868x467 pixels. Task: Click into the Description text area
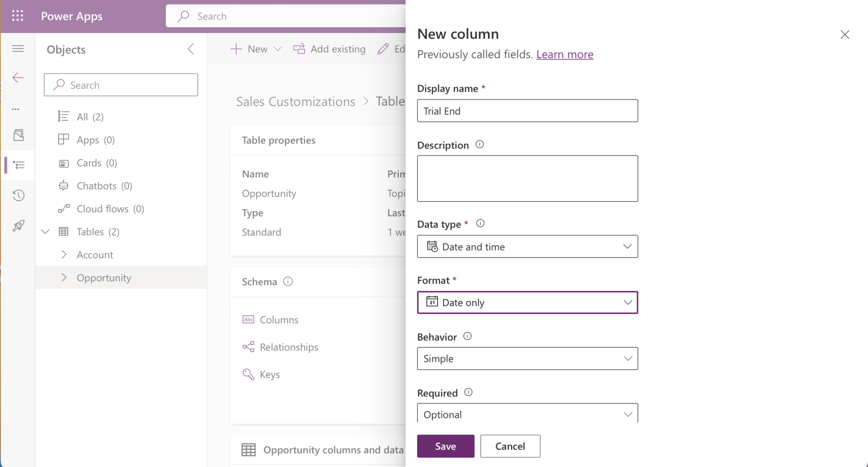click(527, 178)
